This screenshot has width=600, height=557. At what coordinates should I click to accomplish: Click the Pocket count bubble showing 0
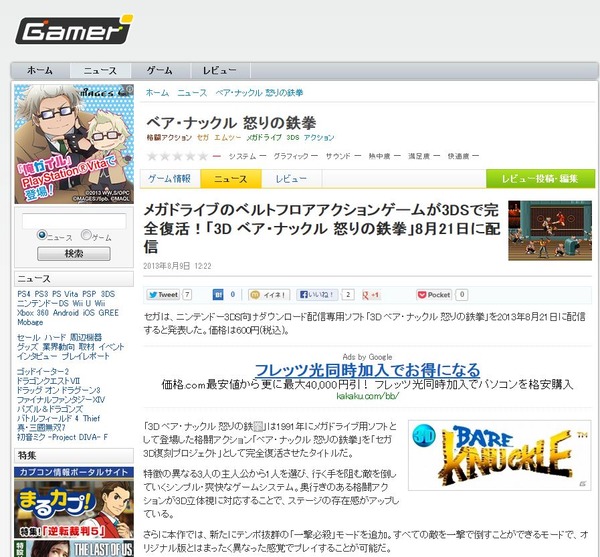point(462,295)
